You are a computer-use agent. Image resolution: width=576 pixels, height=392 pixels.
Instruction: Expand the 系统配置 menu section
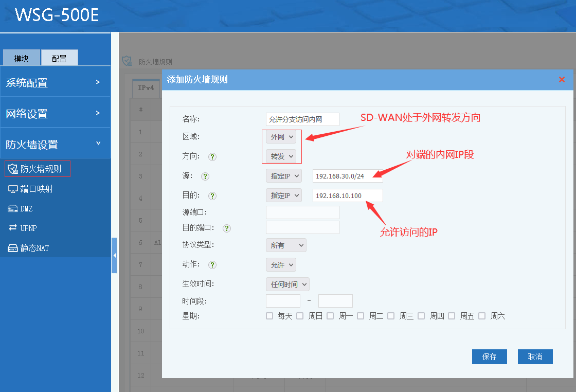pyautogui.click(x=55, y=82)
